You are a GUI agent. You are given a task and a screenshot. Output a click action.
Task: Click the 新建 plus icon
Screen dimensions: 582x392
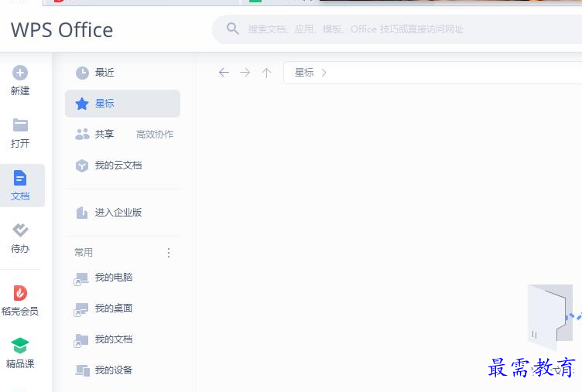[x=20, y=73]
